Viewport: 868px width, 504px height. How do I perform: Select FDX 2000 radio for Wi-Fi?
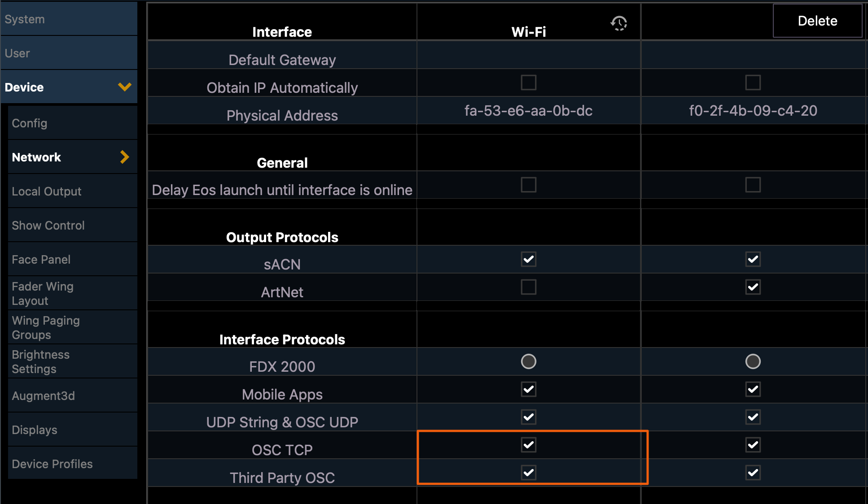click(528, 361)
